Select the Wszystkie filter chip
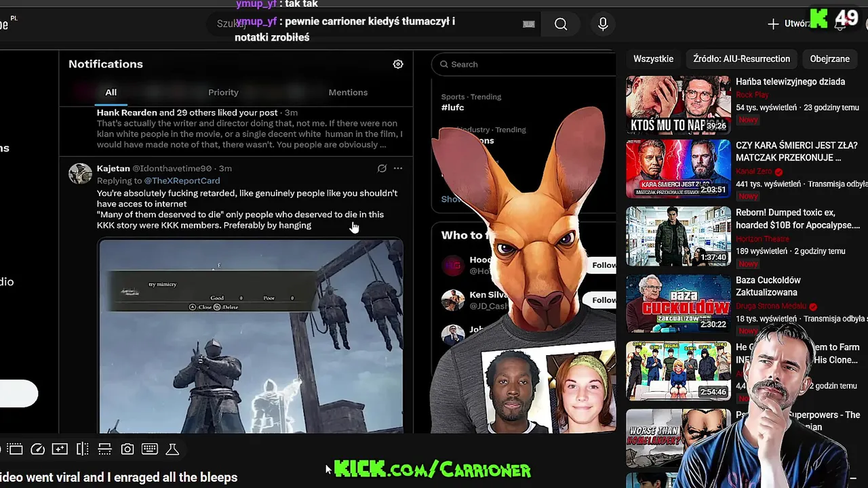Viewport: 868px width, 488px height. tap(653, 59)
